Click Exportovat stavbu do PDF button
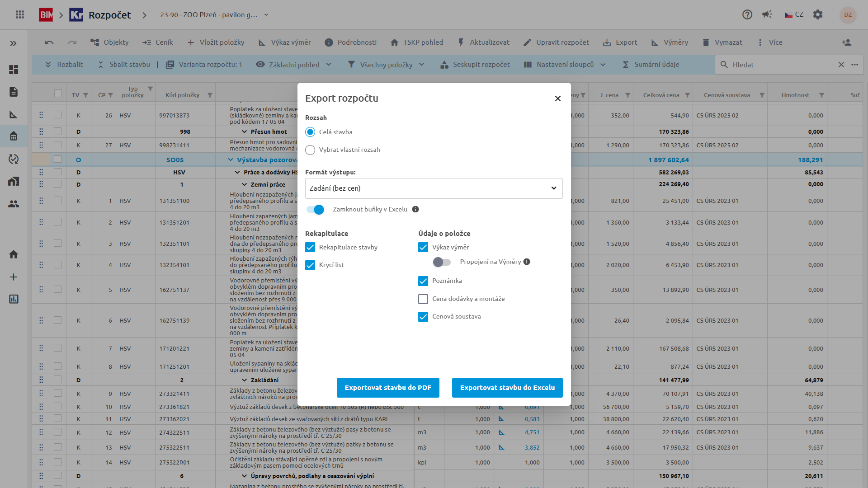The height and width of the screenshot is (488, 868). point(388,388)
